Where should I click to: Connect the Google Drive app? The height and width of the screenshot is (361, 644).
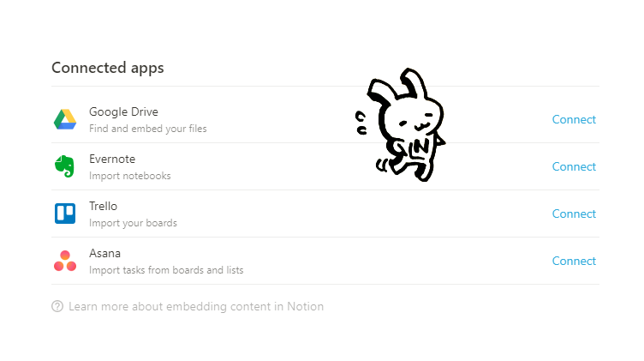tap(574, 119)
